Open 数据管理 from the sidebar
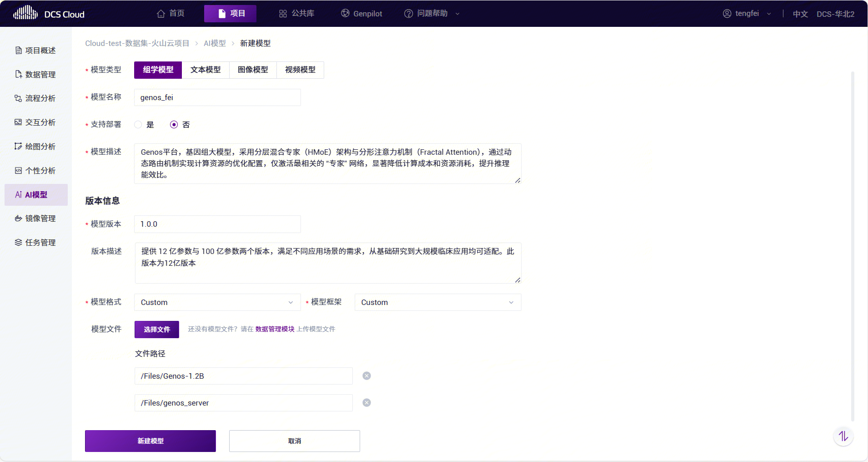 [36, 75]
